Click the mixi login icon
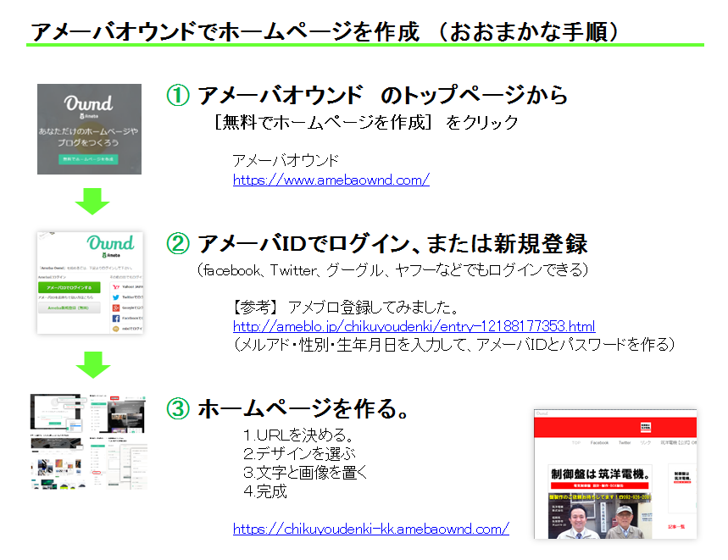728x560 pixels. (x=116, y=329)
